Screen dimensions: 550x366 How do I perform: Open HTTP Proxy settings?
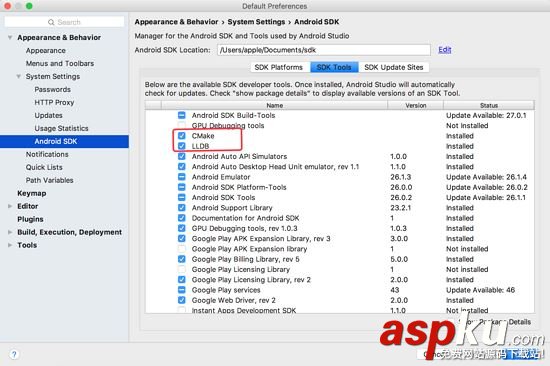click(x=54, y=102)
